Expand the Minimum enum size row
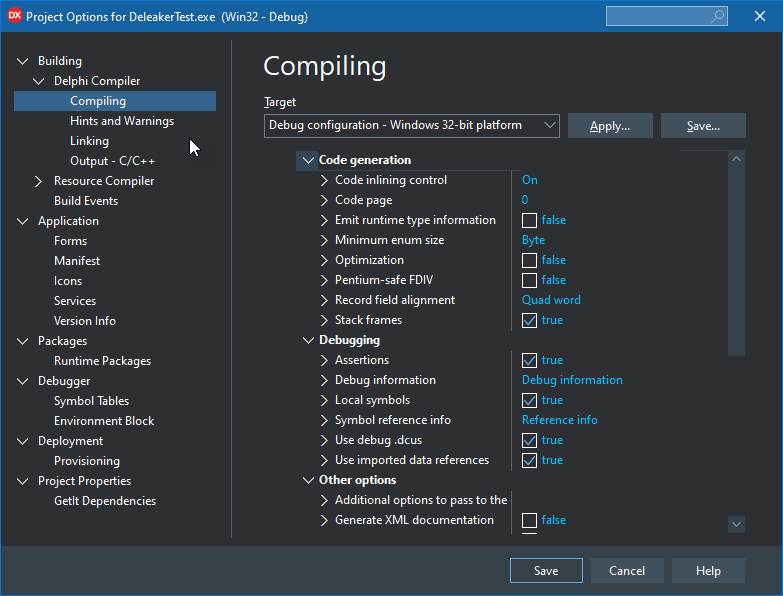The image size is (783, 596). tap(324, 240)
